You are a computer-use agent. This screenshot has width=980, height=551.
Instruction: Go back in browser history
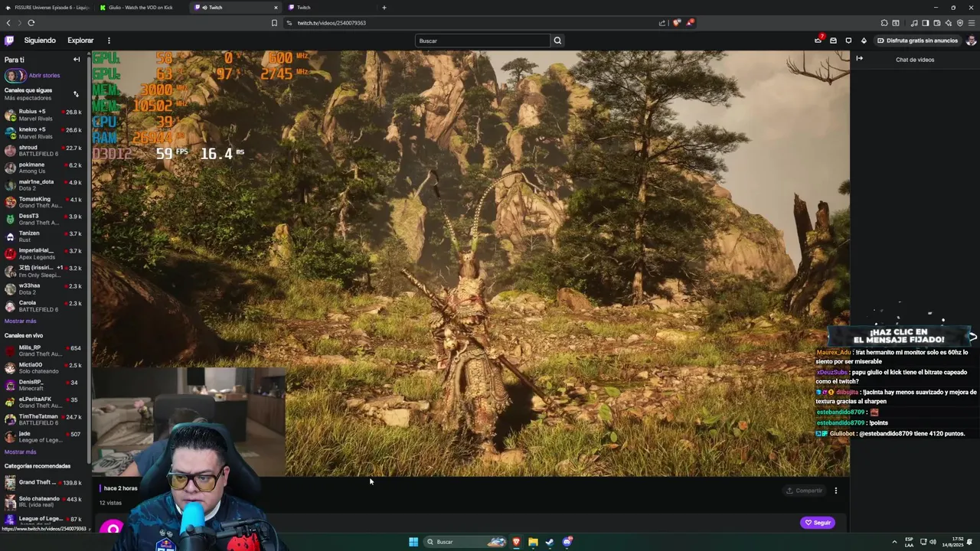[x=8, y=23]
